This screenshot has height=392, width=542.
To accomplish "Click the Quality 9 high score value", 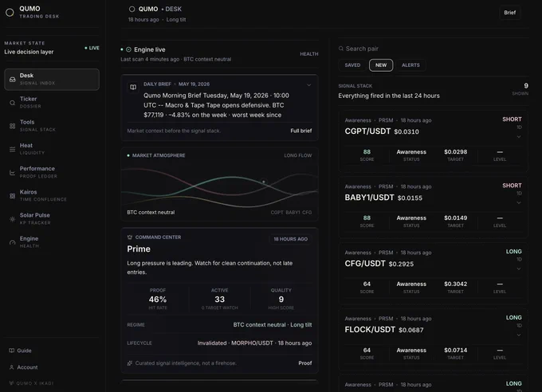I will tap(281, 300).
